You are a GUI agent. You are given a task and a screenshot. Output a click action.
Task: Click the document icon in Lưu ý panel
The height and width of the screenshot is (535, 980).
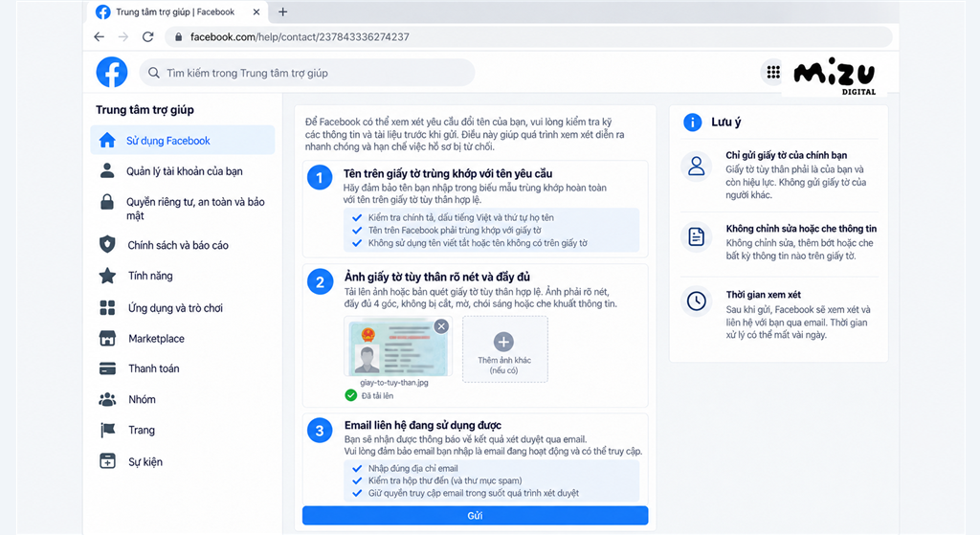tap(697, 237)
